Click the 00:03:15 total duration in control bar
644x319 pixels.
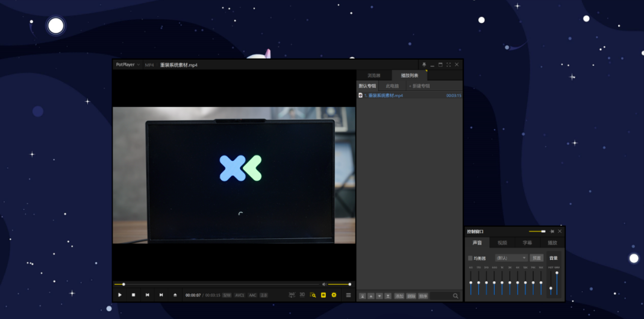click(x=213, y=295)
